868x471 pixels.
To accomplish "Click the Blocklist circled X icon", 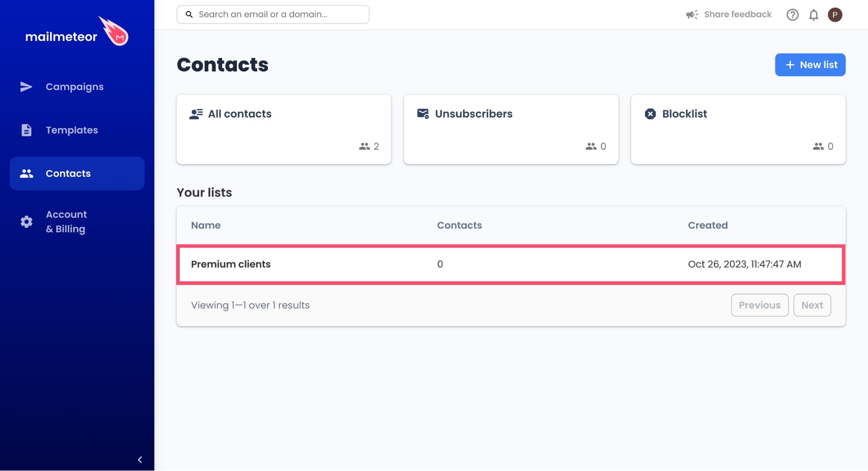I will pos(650,114).
